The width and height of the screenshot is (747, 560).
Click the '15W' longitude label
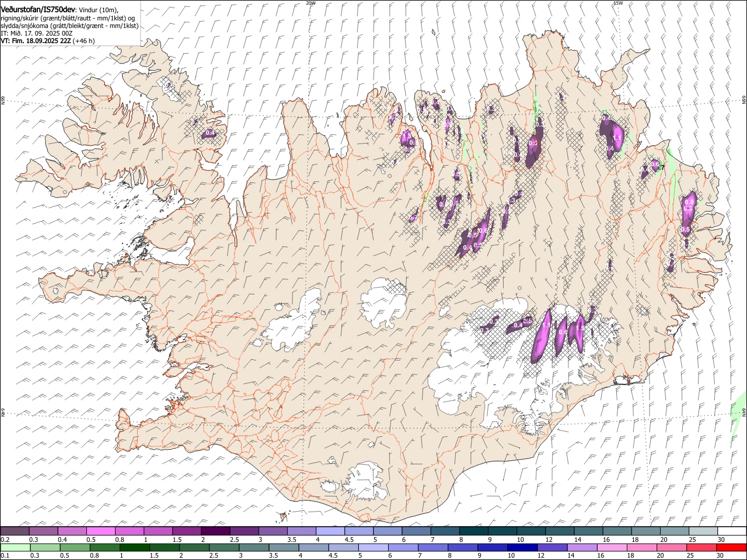(x=618, y=3)
